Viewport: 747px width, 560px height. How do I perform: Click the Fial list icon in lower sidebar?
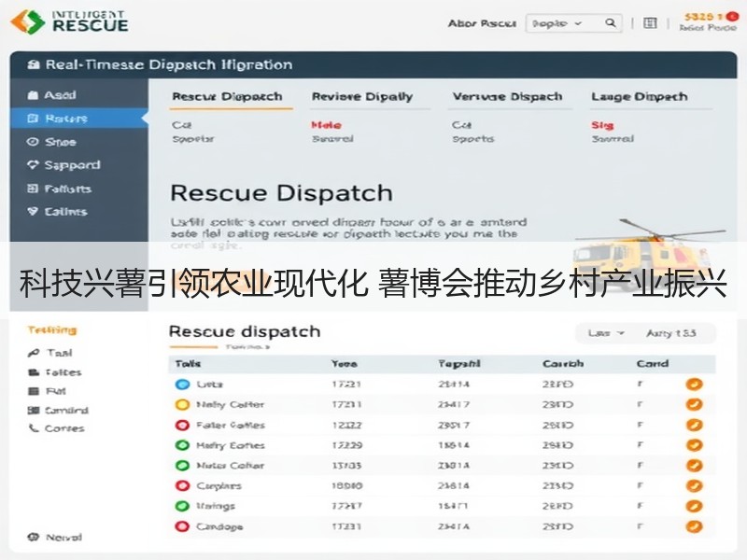coord(34,391)
